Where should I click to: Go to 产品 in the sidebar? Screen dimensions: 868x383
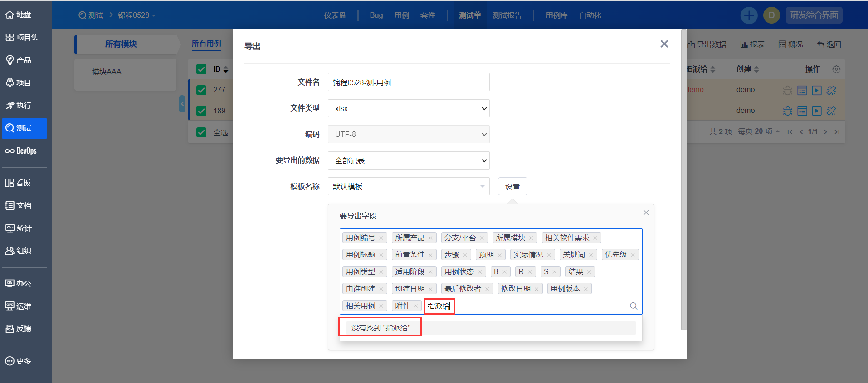coord(19,60)
